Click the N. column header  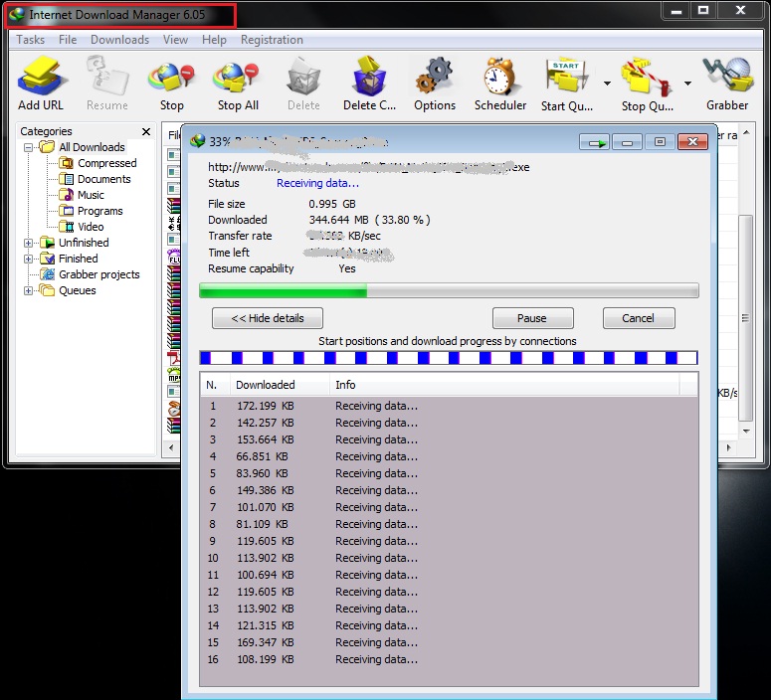215,385
